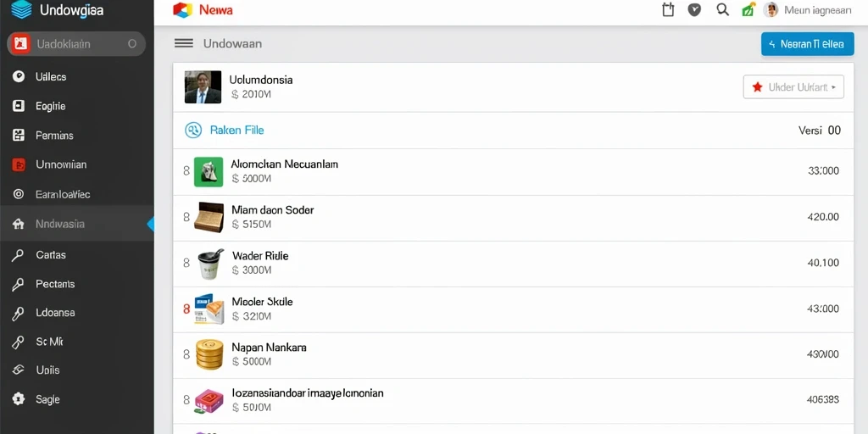Click the green Alomchan Necuanlam item icon
Viewport: 868px width, 434px height.
click(x=209, y=171)
